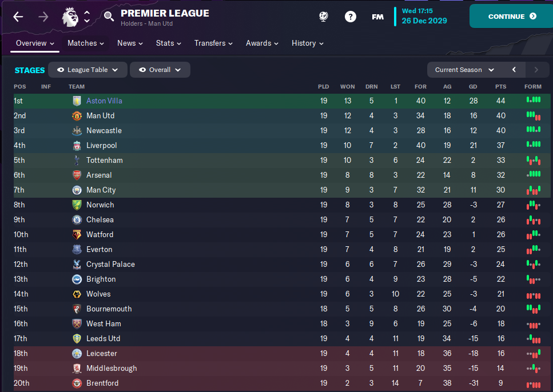Click the back navigation arrow
This screenshot has height=392, width=553.
click(x=18, y=17)
